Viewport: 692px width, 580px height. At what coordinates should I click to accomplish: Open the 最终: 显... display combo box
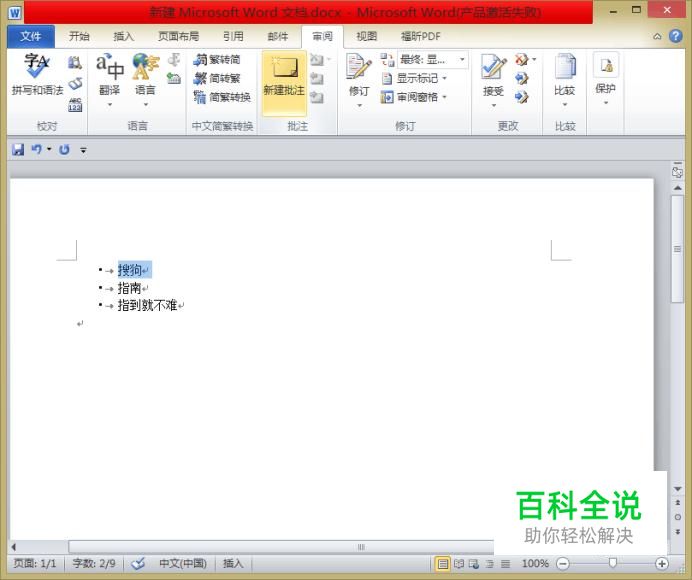click(432, 60)
